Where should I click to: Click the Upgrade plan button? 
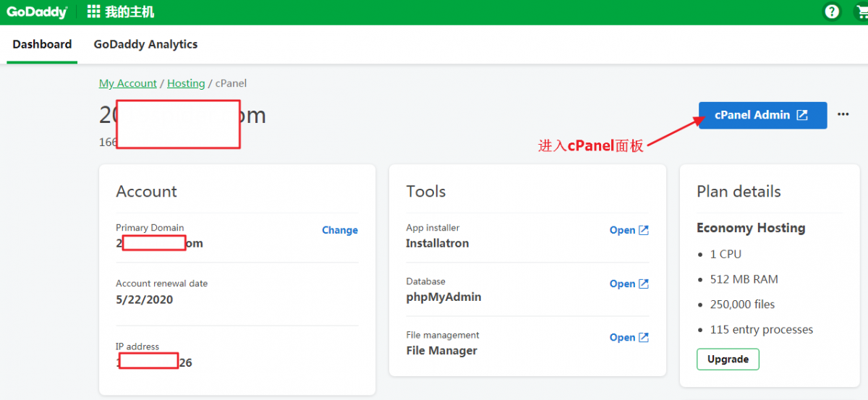728,359
